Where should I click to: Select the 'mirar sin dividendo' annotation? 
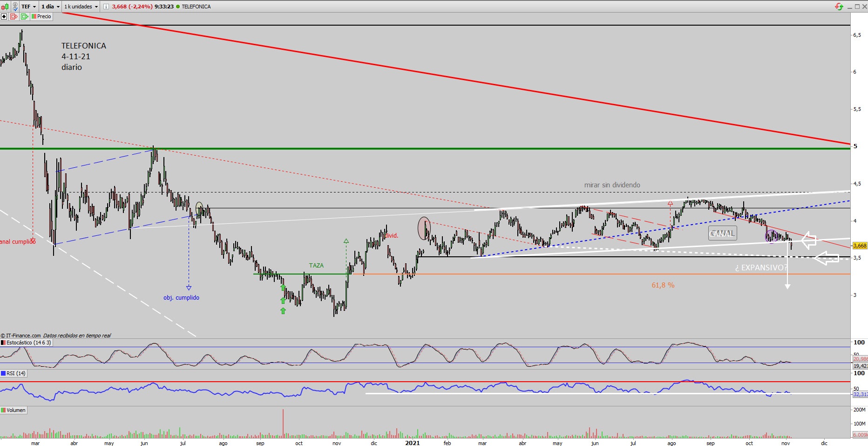click(612, 185)
